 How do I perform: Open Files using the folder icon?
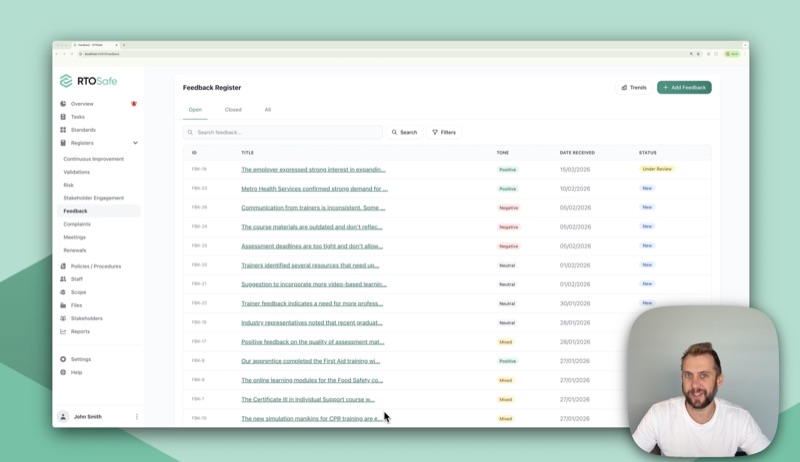[63, 305]
